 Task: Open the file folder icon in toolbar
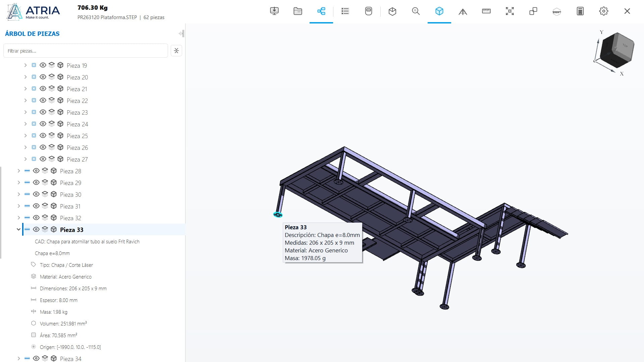[298, 11]
